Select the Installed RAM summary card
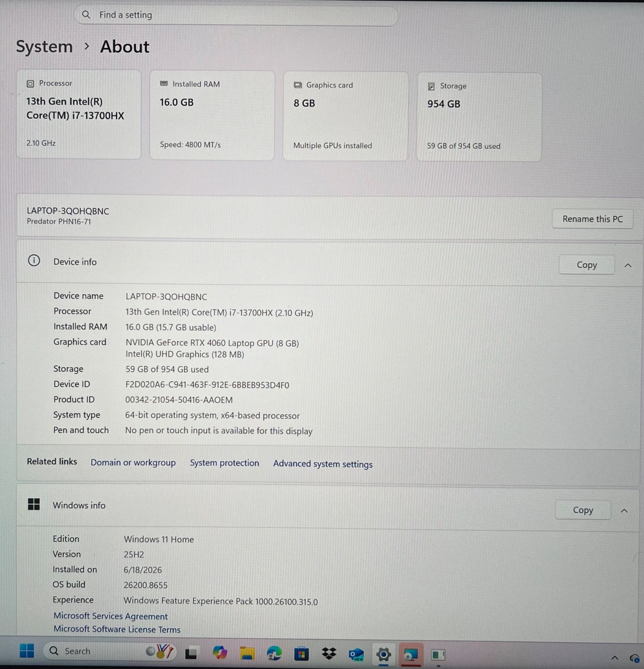644x669 pixels. pos(212,115)
